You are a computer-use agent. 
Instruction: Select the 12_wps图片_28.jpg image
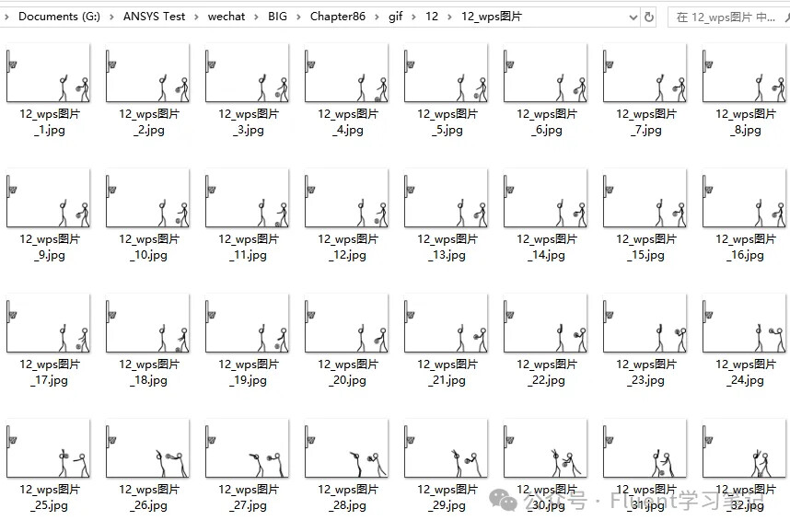[x=347, y=451]
